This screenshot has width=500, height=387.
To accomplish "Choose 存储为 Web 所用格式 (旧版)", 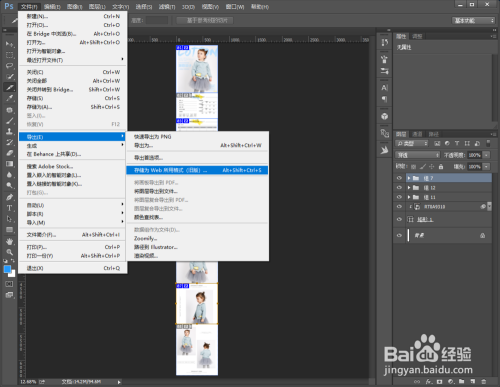I will 197,170.
